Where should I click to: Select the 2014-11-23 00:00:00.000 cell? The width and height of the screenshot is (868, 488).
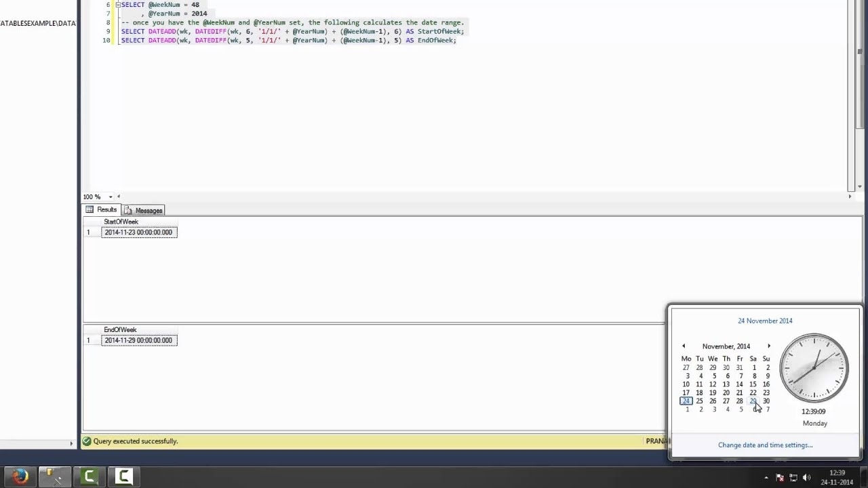click(x=139, y=232)
